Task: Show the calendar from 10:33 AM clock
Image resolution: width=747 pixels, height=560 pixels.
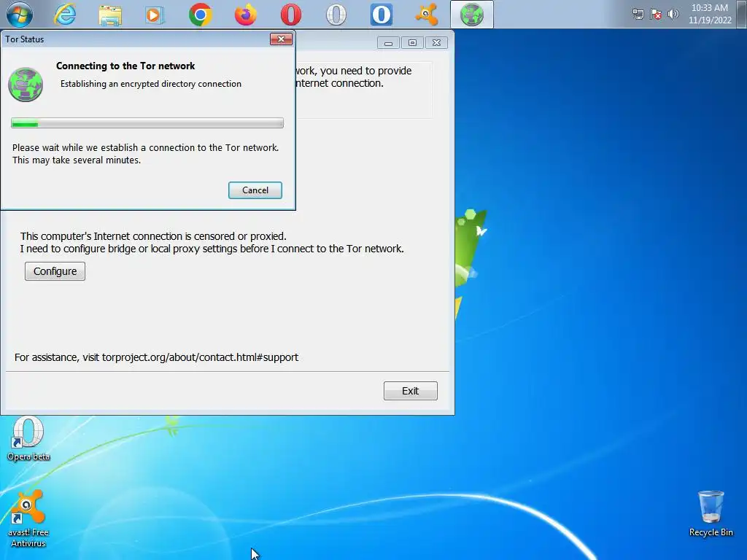Action: click(x=709, y=14)
